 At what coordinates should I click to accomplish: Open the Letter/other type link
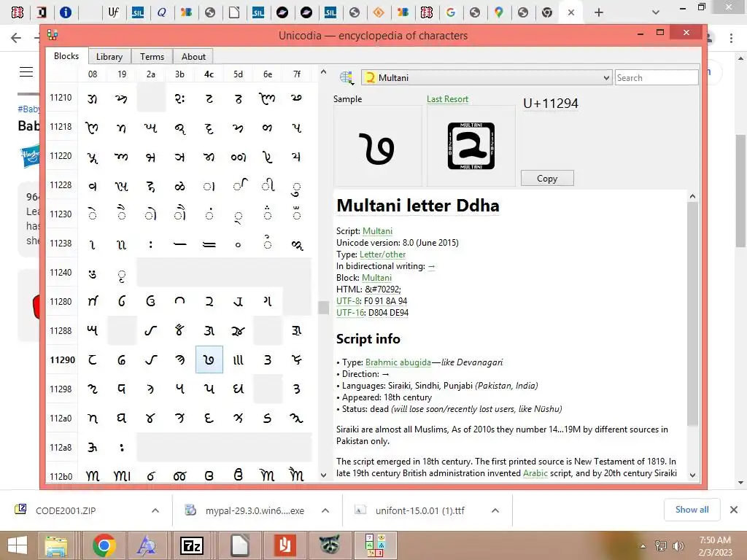click(382, 254)
